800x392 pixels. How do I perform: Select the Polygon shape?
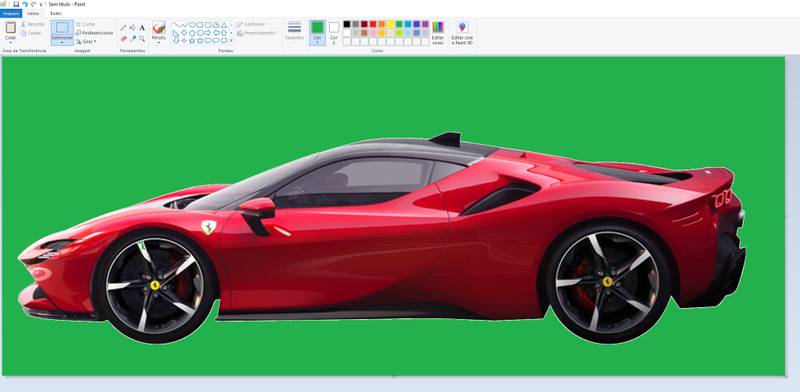(x=216, y=24)
